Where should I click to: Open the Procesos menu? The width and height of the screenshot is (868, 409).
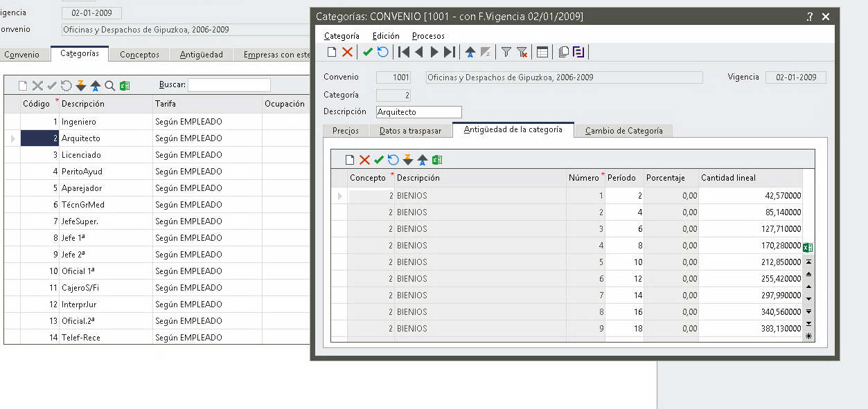tap(428, 35)
